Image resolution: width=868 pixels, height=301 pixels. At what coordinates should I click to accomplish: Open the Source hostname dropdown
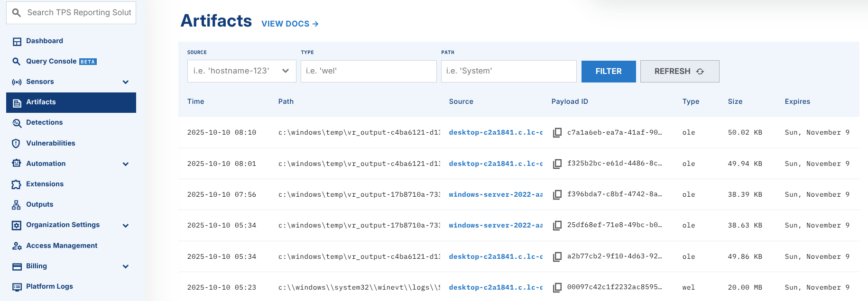coord(241,71)
